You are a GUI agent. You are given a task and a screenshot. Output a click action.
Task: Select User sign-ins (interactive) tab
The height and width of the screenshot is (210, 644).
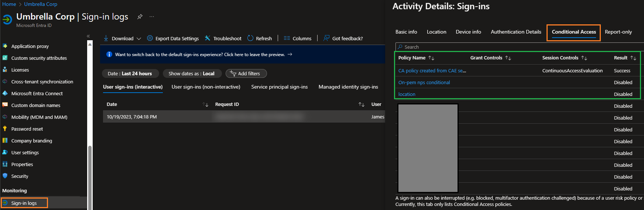133,87
